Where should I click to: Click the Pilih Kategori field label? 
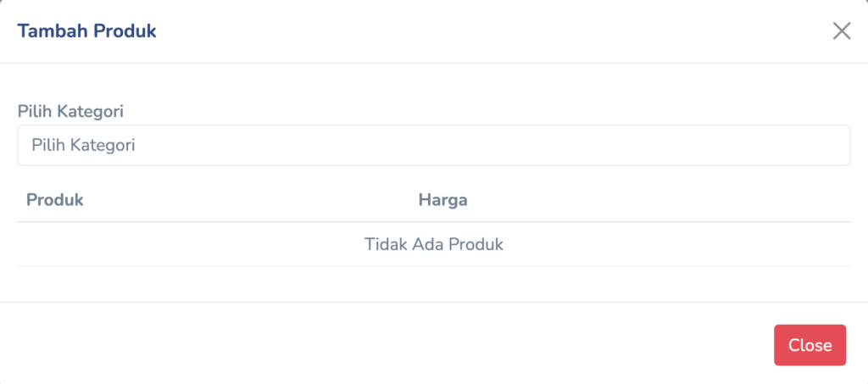click(71, 111)
